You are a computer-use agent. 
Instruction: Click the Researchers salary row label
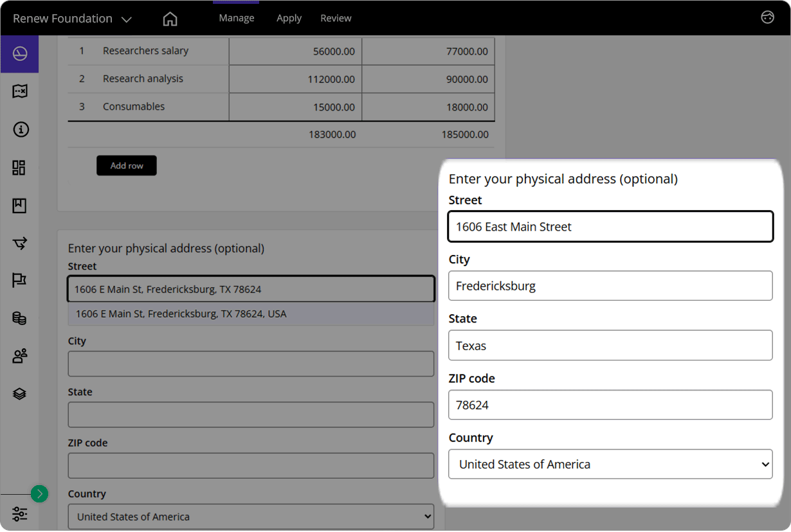[145, 51]
